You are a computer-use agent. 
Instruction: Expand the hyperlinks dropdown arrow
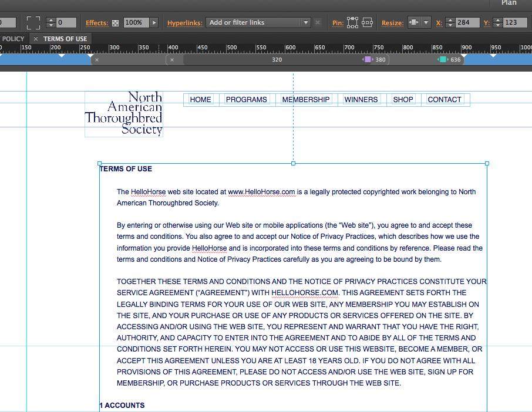pyautogui.click(x=306, y=23)
